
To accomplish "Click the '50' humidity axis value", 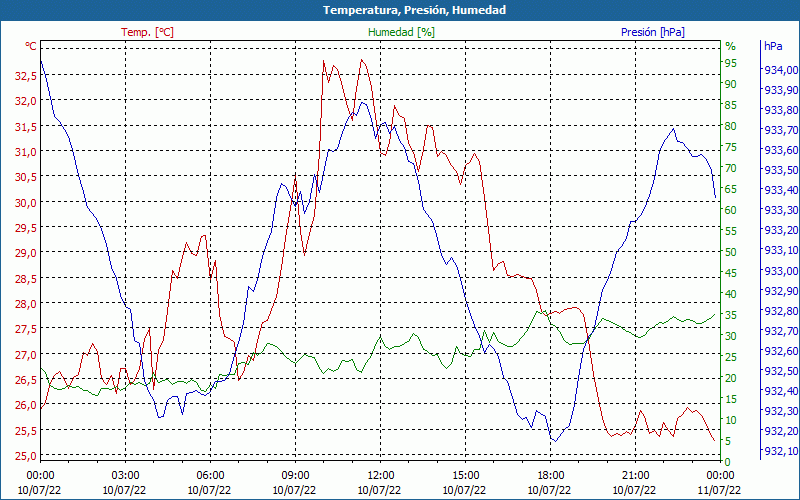I will (731, 252).
